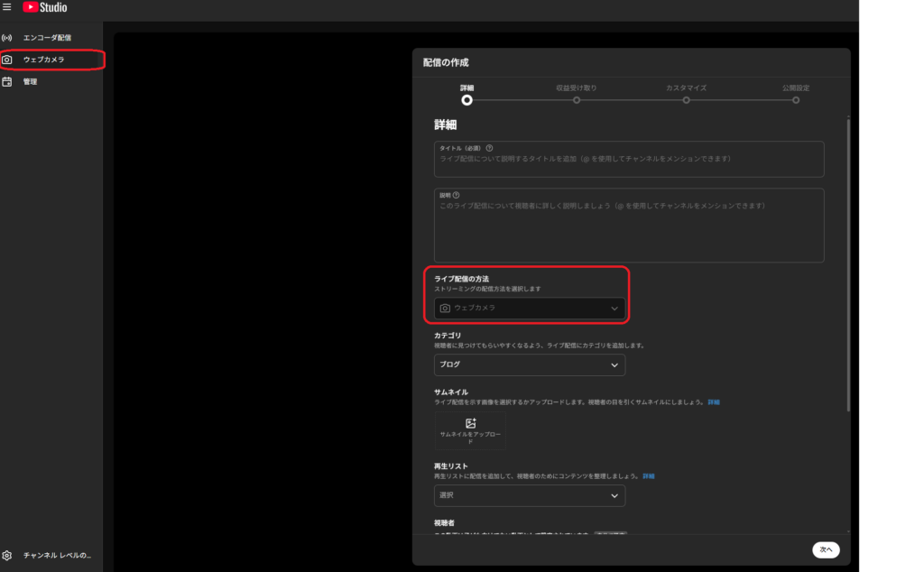Expand the カテゴリ dropdown showing ブログ
This screenshot has height=572, width=924.
coord(530,365)
